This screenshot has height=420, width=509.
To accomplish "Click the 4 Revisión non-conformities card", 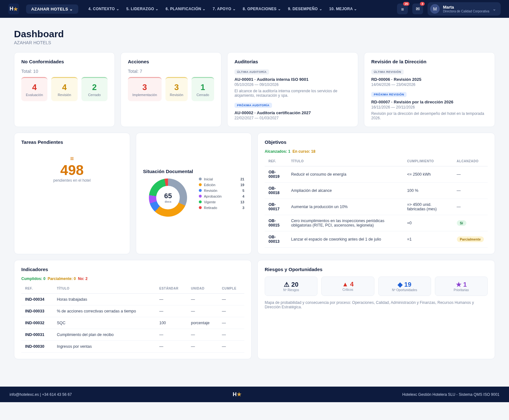I will 64,89.
